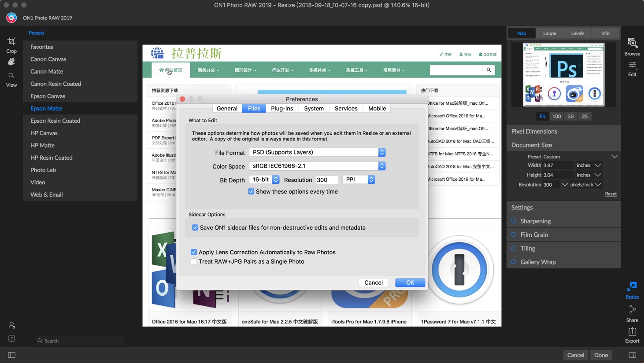Set navigator zoom to 50
This screenshot has width=644, height=363.
coord(570,117)
